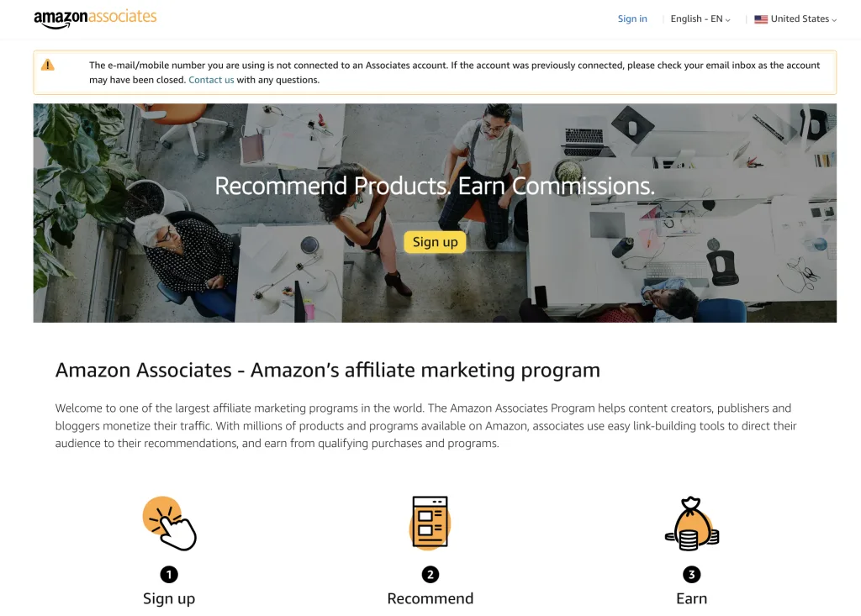This screenshot has width=861, height=616.
Task: Click the pointing hand Sign up icon
Action: click(169, 524)
